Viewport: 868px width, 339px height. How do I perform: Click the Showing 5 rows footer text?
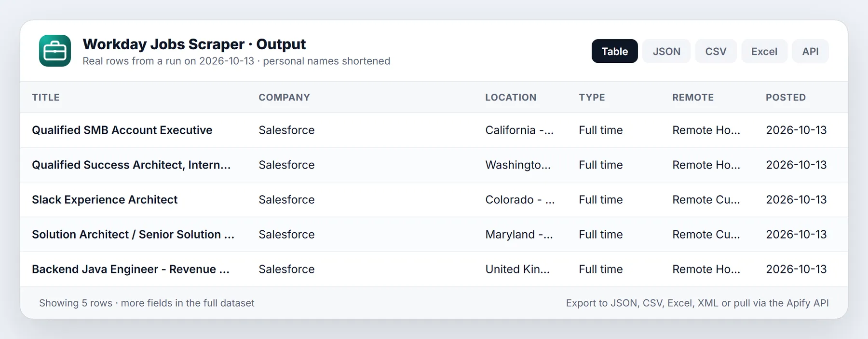[147, 303]
